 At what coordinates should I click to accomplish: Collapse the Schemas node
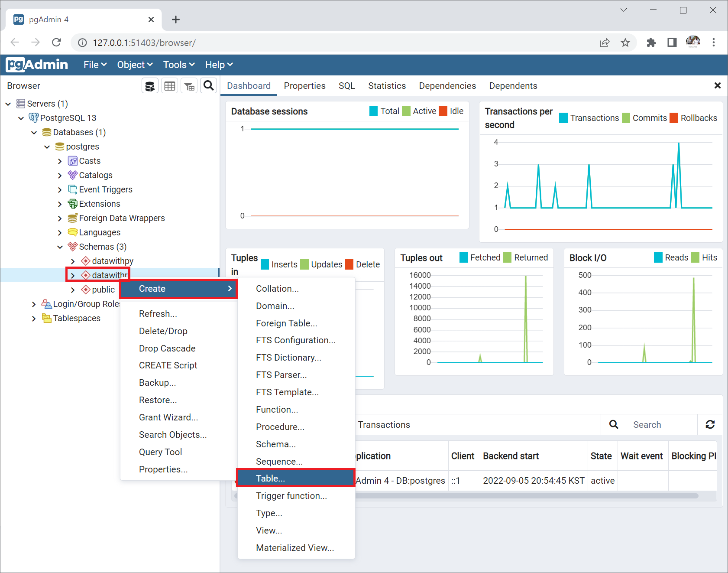[x=60, y=247]
